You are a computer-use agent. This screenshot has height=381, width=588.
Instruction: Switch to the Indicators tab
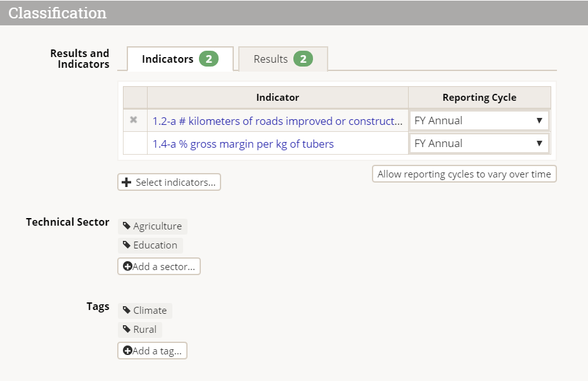tap(167, 59)
